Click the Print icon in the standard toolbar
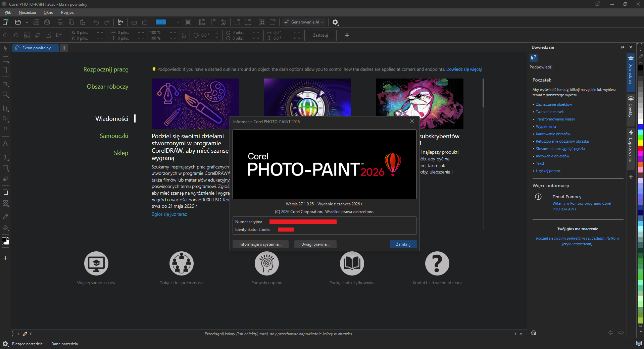The width and height of the screenshot is (644, 349). point(47,22)
